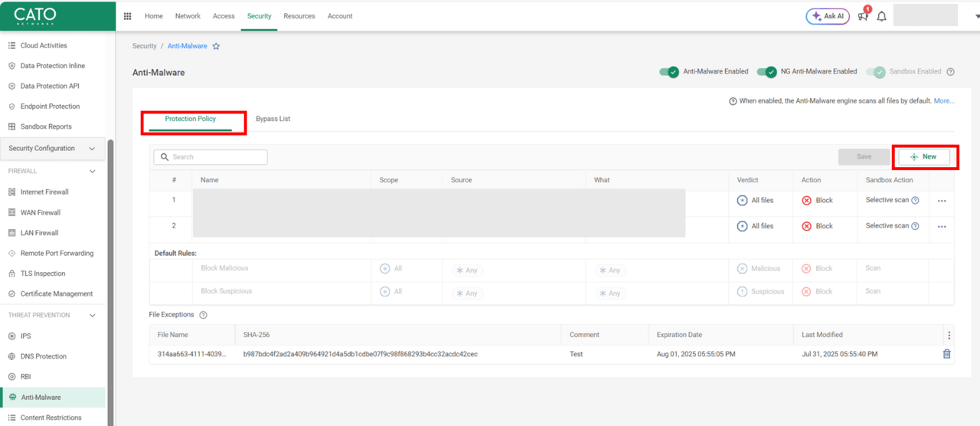The width and height of the screenshot is (980, 426).
Task: Switch to the Protection Policy tab
Action: (x=191, y=120)
